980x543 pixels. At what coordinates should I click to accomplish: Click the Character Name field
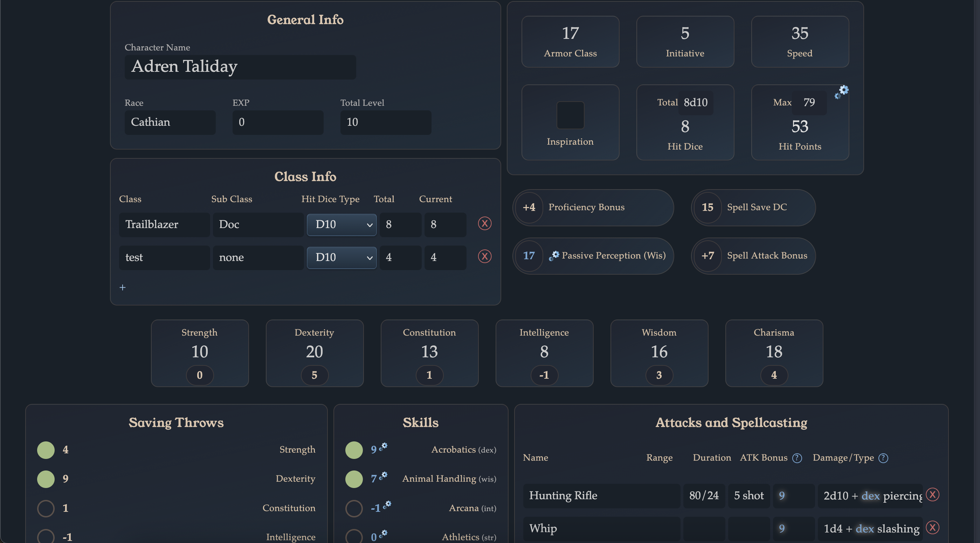coord(240,67)
